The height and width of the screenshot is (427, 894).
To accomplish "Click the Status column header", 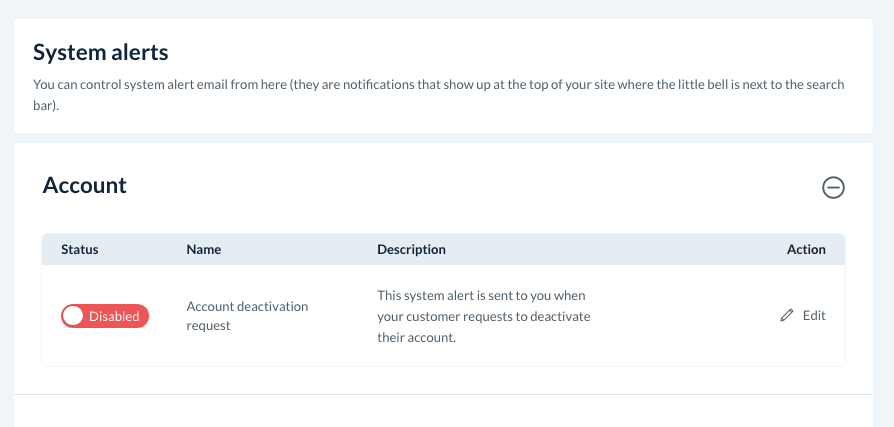I will [80, 249].
